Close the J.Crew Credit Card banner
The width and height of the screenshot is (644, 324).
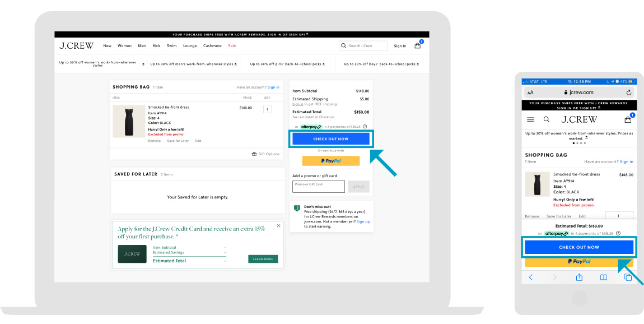tap(278, 226)
